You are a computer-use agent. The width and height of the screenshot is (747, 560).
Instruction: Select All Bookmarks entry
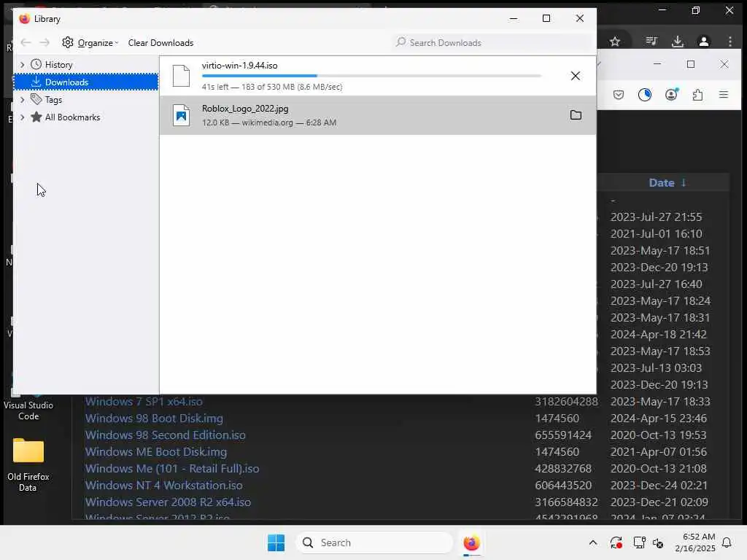click(65, 117)
